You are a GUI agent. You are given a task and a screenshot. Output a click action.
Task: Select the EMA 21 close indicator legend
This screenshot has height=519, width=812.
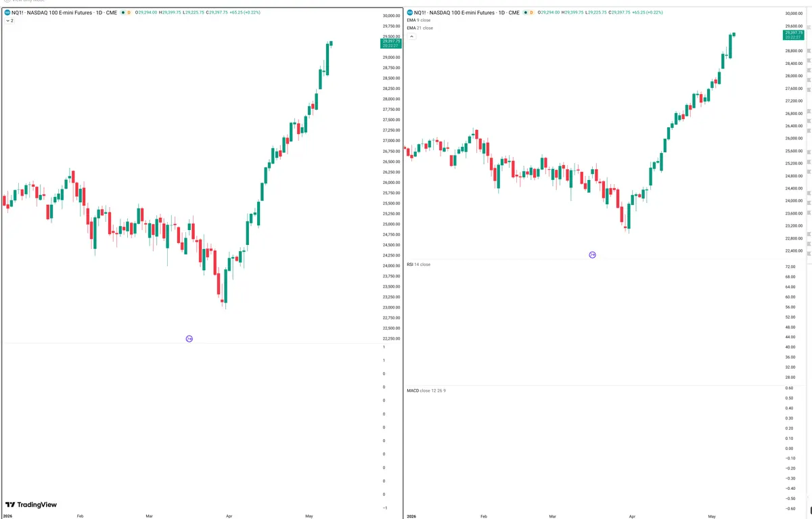click(420, 28)
